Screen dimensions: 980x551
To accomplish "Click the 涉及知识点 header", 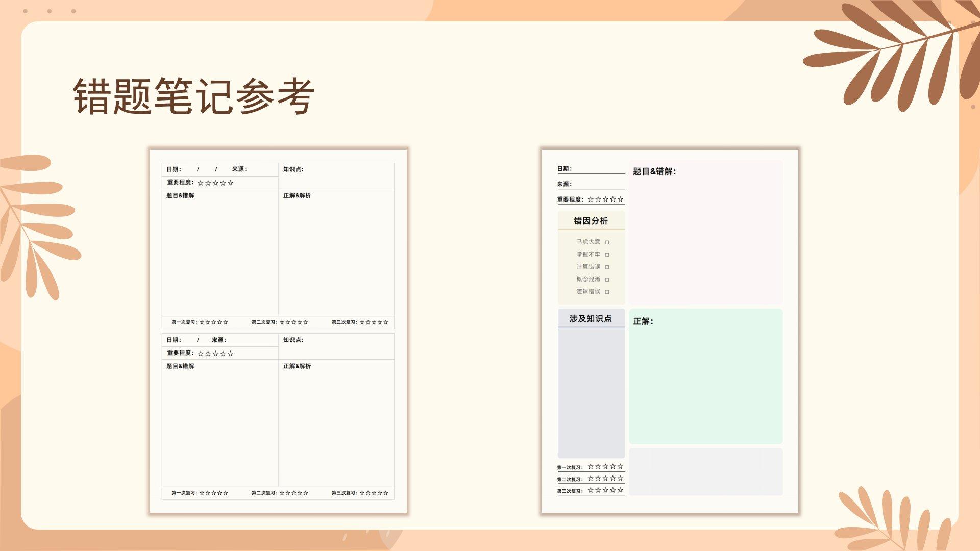I will tap(591, 319).
